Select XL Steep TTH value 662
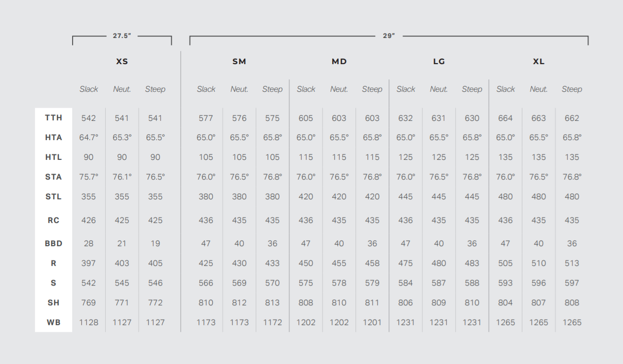Screen dimensions: 623x364 [572, 118]
